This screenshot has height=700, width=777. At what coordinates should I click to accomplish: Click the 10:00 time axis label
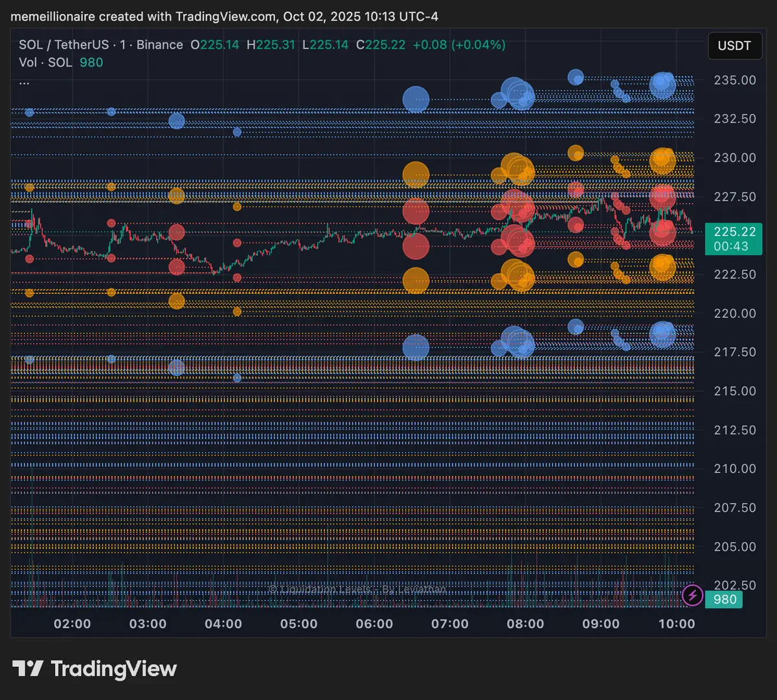pyautogui.click(x=677, y=624)
